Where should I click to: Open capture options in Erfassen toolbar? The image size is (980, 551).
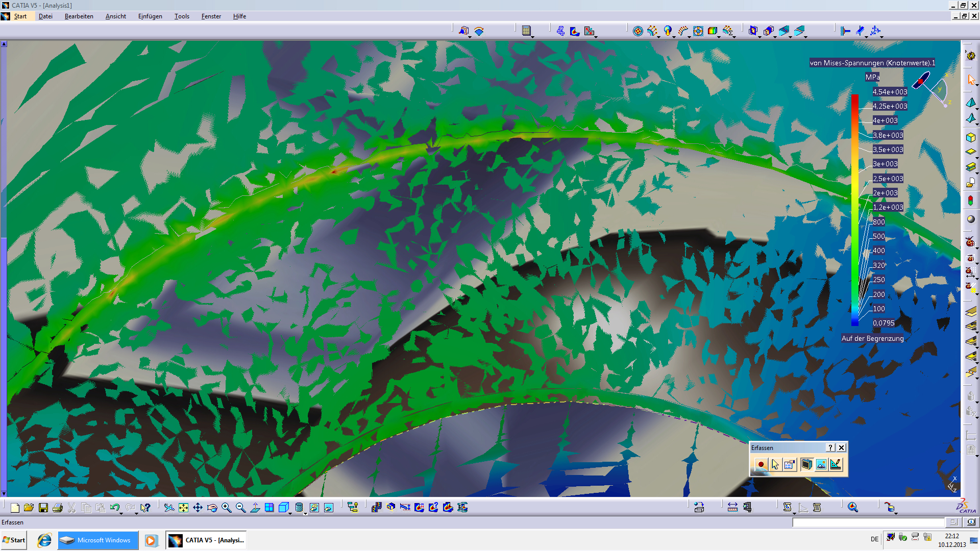789,464
